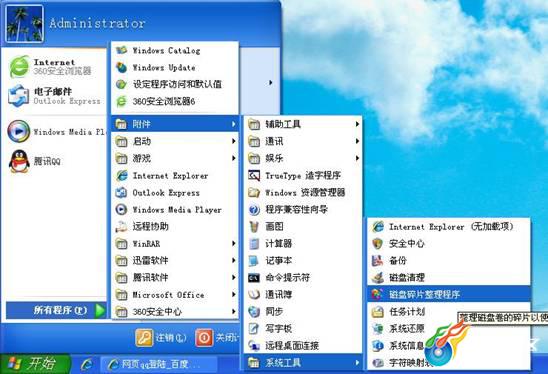548x374 pixels.
Task: Expand the 通讯 submenu arrow
Action: [x=357, y=141]
